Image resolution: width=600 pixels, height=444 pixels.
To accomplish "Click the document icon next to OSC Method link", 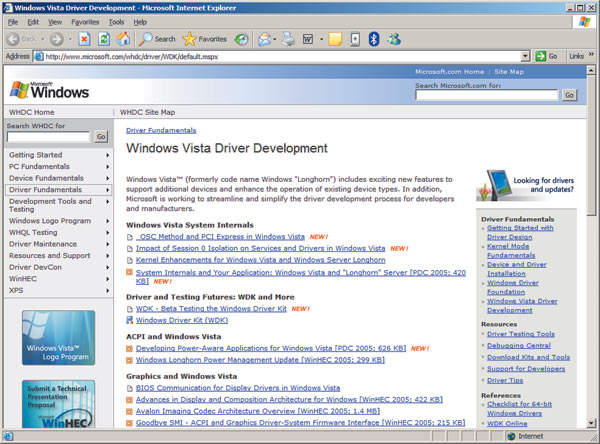I will pyautogui.click(x=130, y=237).
